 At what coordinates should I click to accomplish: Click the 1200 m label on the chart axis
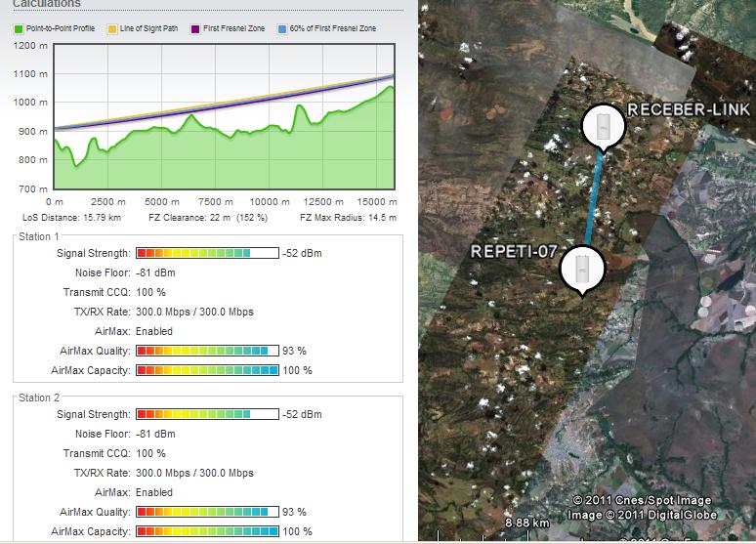[x=30, y=46]
